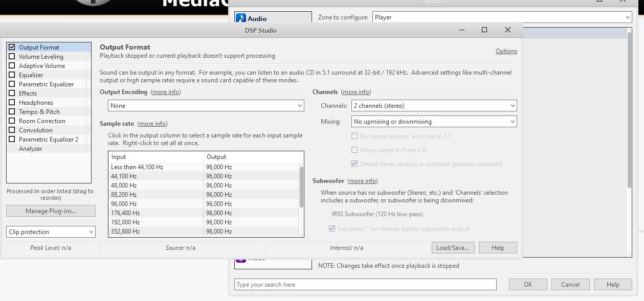Toggle 'Detect stereo sources in surround (pseudo-surround)'
This screenshot has height=301, width=644.
(x=354, y=164)
